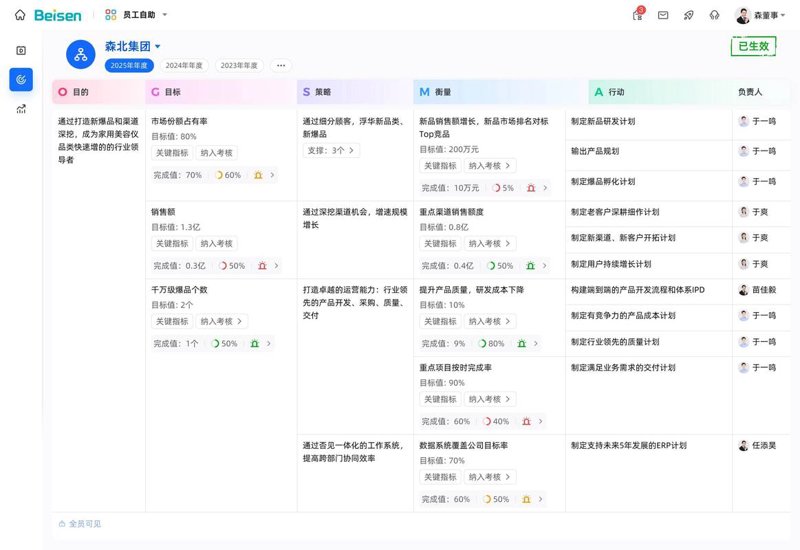Open action 输出产品规划
Screen dimensions: 800x550
pyautogui.click(x=595, y=151)
